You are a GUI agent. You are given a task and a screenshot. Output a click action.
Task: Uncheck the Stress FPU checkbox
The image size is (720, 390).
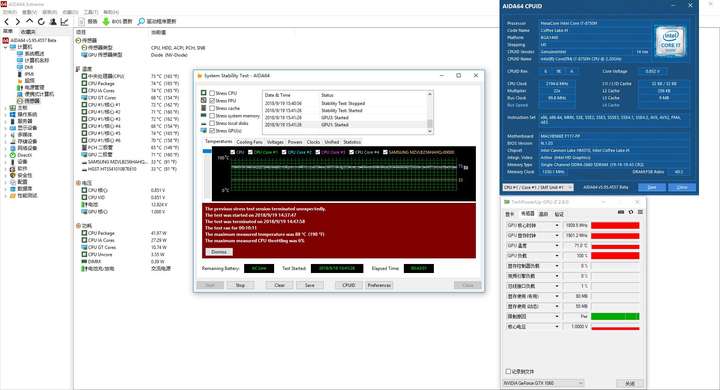212,101
